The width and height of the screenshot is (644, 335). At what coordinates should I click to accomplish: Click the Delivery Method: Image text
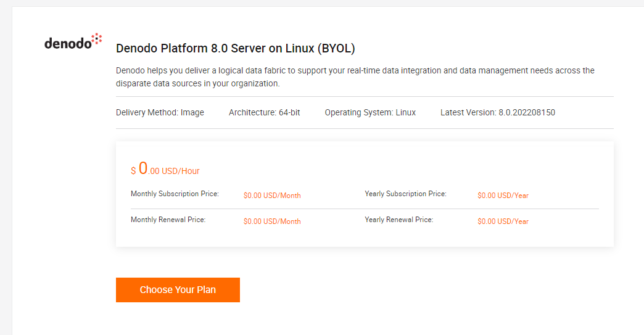pos(160,112)
